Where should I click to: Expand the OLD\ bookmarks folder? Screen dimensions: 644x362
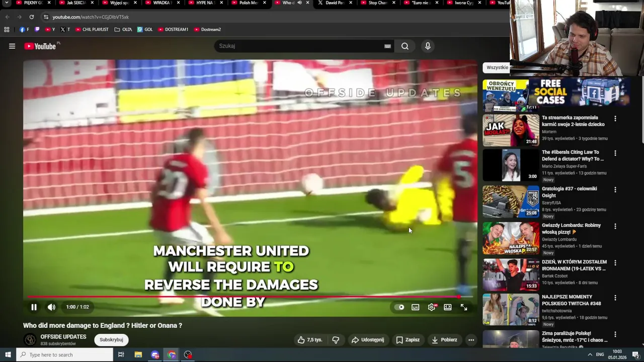(123, 30)
